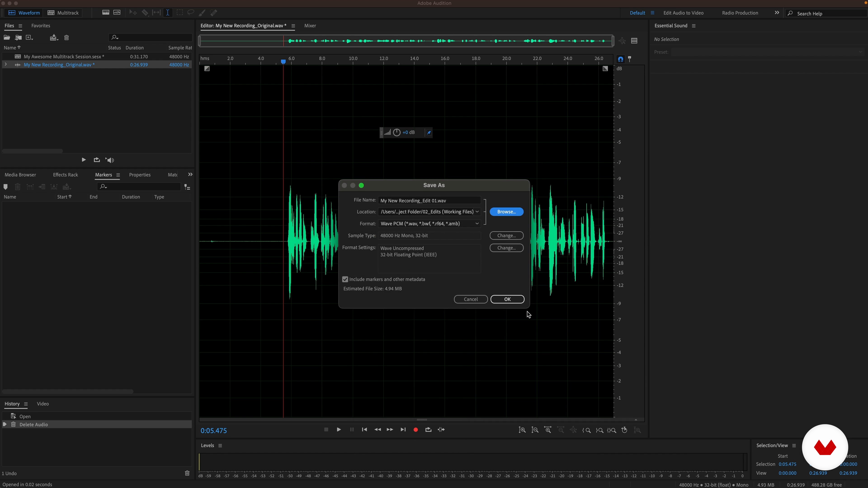Zoom Out Full icon
868x488 pixels.
[x=573, y=430]
